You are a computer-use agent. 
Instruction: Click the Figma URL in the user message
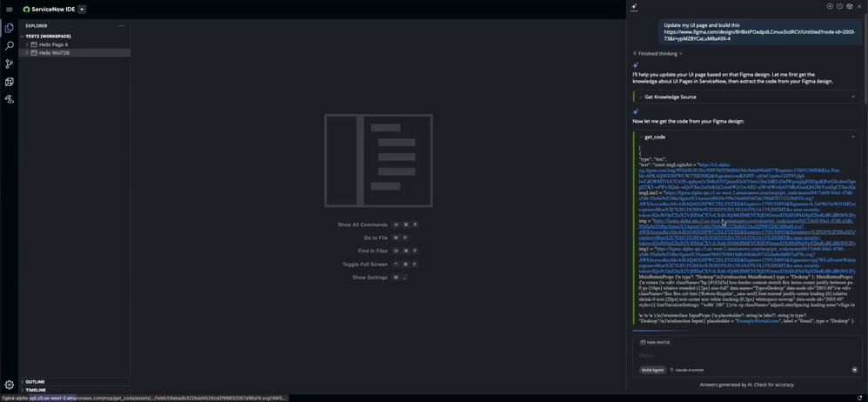[x=759, y=36]
